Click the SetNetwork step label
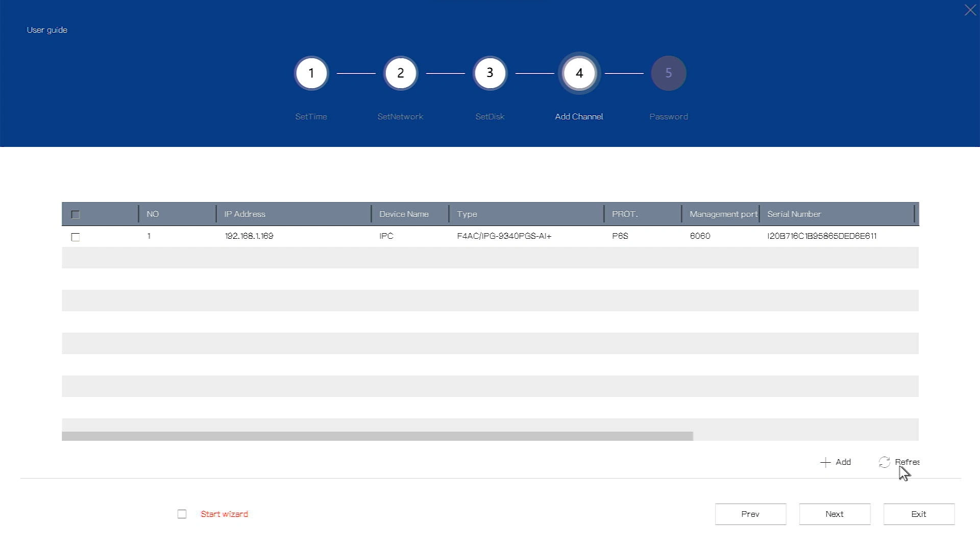This screenshot has width=980, height=551. (400, 117)
